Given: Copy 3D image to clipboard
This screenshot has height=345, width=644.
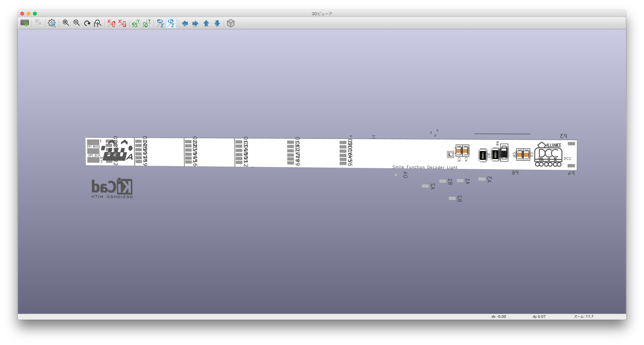Looking at the screenshot, I should [38, 23].
